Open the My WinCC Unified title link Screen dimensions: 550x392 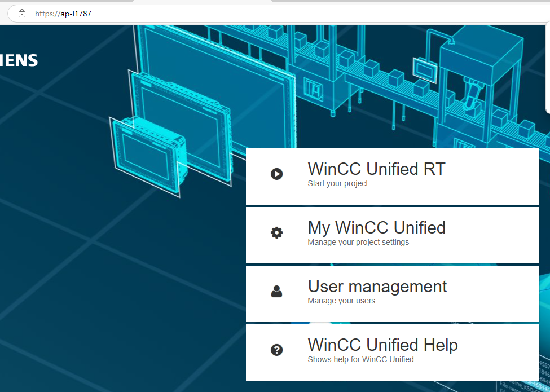(x=376, y=228)
